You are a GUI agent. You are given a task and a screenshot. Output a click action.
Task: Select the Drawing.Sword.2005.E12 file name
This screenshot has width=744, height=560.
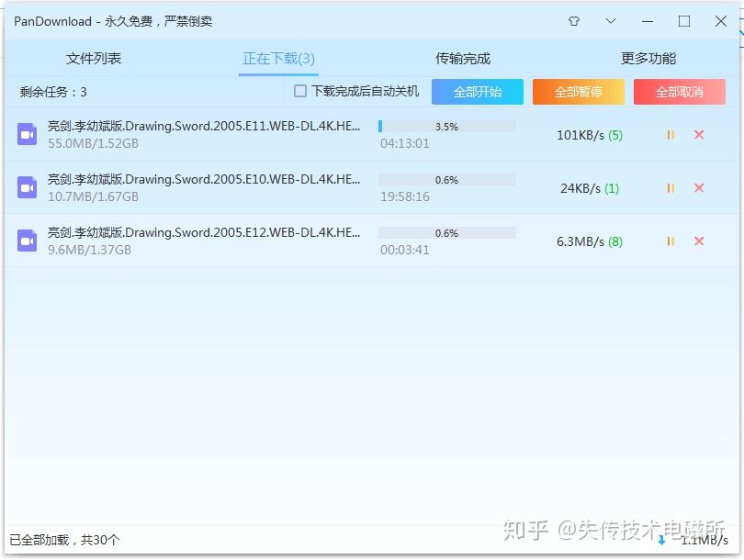click(x=204, y=232)
